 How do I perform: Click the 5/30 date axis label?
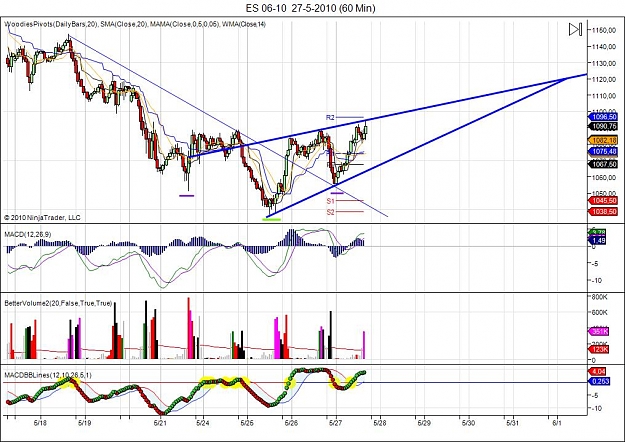[468, 422]
